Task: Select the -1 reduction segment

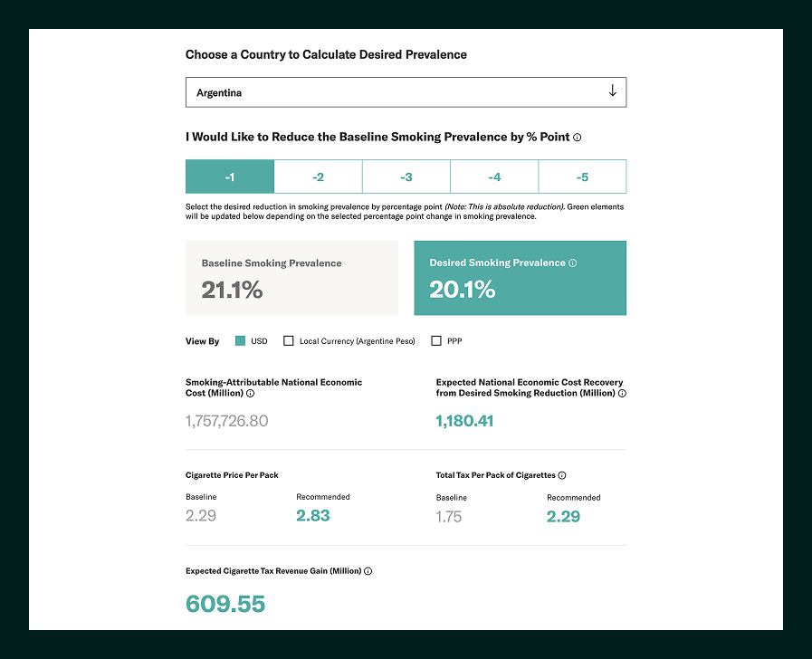Action: (x=229, y=177)
